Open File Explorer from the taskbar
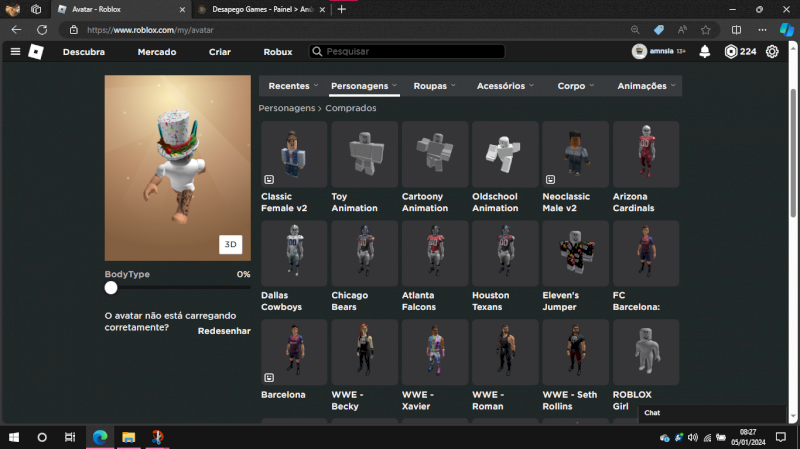Screen dimensions: 800x449 pos(128,437)
